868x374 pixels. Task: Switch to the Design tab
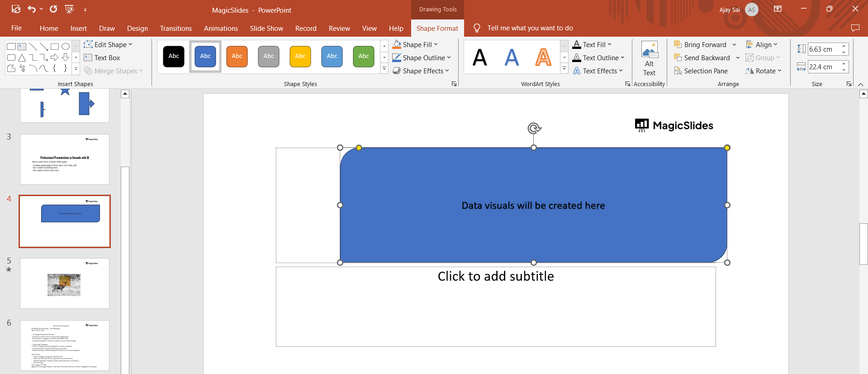coord(138,28)
